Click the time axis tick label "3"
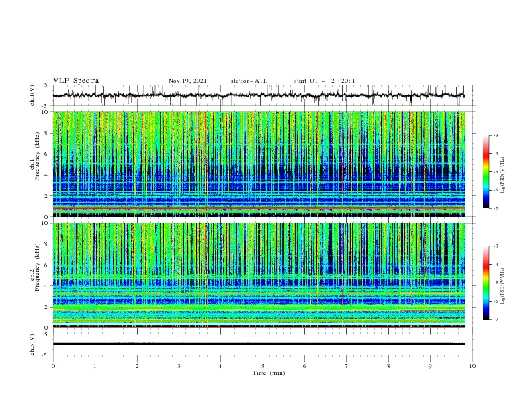The height and width of the screenshot is (411, 532). coord(179,366)
